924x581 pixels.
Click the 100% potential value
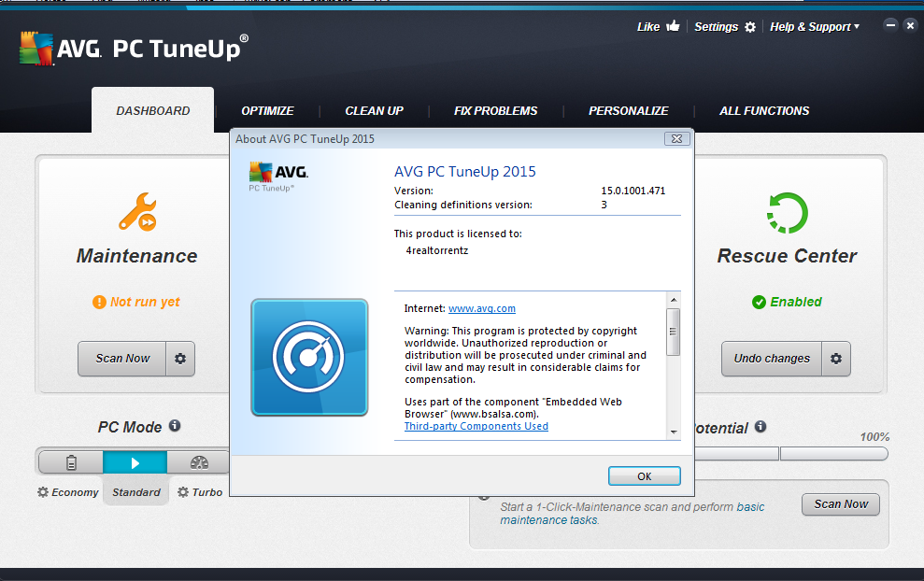click(874, 436)
